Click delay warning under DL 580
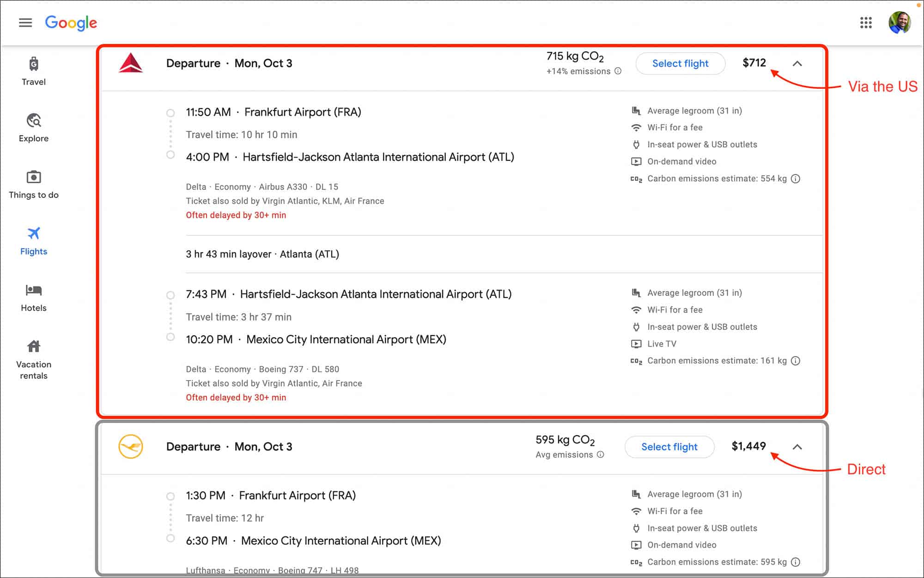This screenshot has width=924, height=578. point(236,398)
